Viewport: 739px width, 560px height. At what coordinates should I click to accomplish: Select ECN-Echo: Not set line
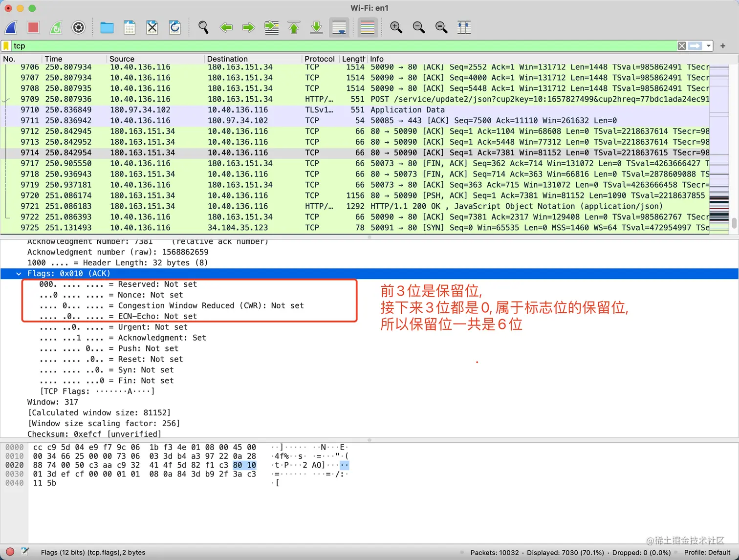tap(118, 317)
